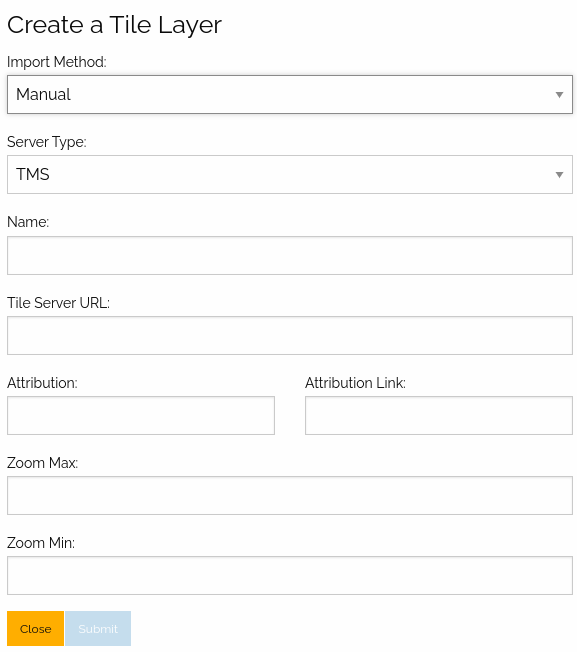This screenshot has width=577, height=652.
Task: Click the Import Method label
Action: coord(57,62)
